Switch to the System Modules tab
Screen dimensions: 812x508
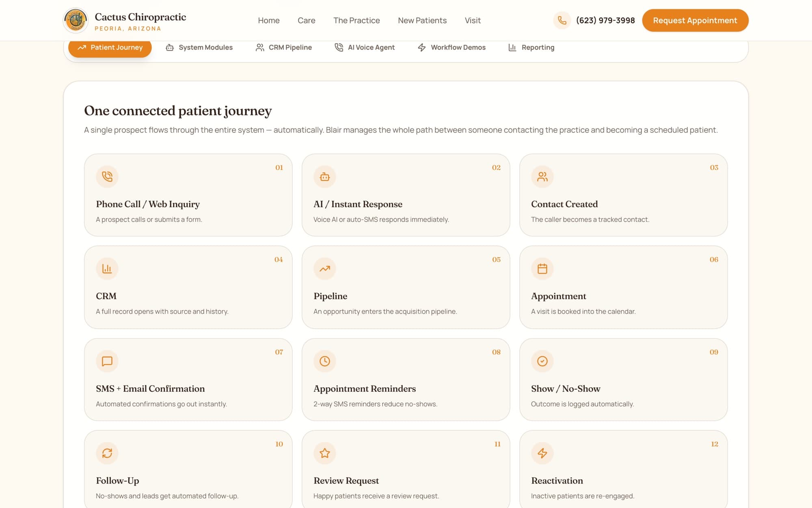click(x=199, y=48)
